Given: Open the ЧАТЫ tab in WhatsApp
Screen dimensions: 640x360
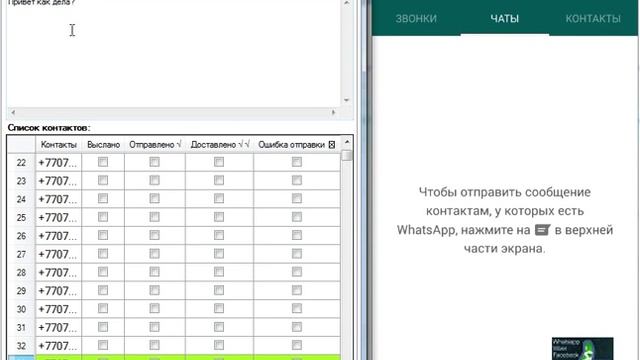Looking at the screenshot, I should [x=504, y=18].
